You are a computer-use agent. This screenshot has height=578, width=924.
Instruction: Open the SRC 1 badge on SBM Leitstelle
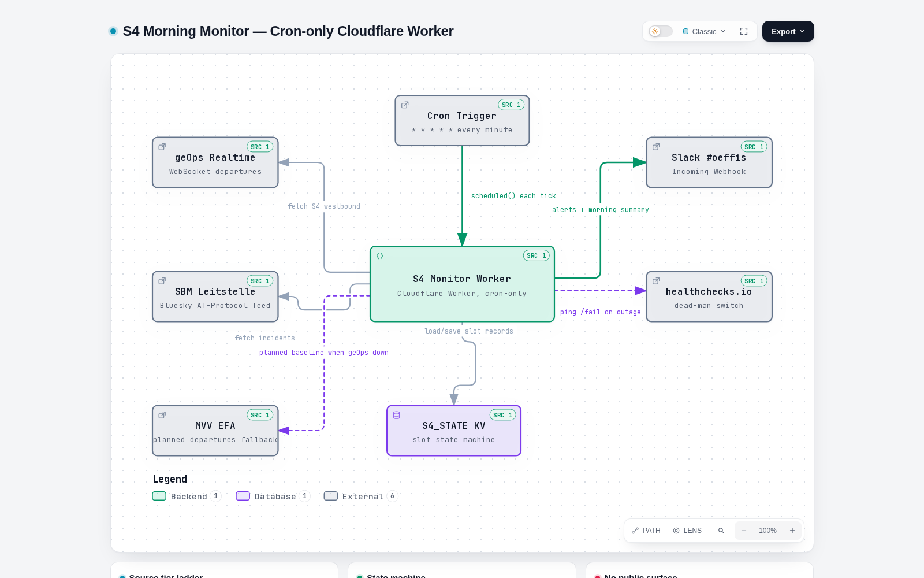260,281
